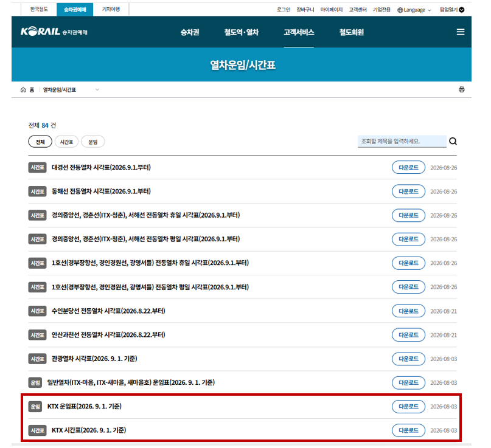Open the 철도회원 menu
The width and height of the screenshot is (491, 448).
click(351, 32)
